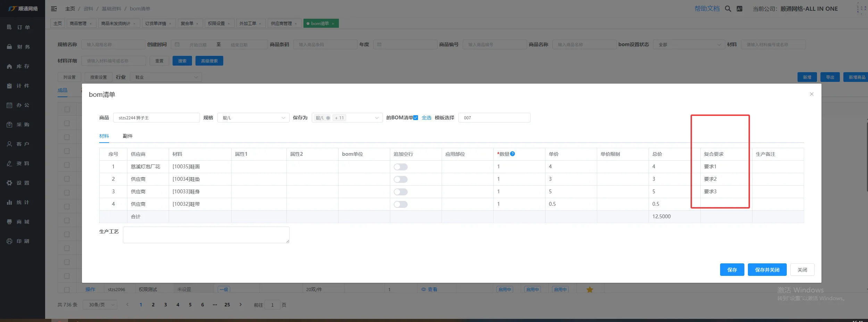Open the 资料 (data) sidebar icon
868x322 pixels.
pos(9,163)
